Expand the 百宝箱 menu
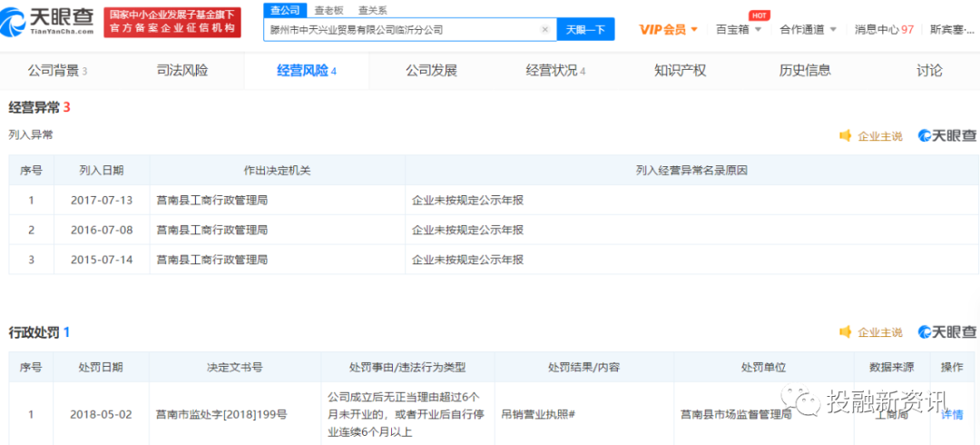Screen dimensions: 980x445 pyautogui.click(x=739, y=29)
